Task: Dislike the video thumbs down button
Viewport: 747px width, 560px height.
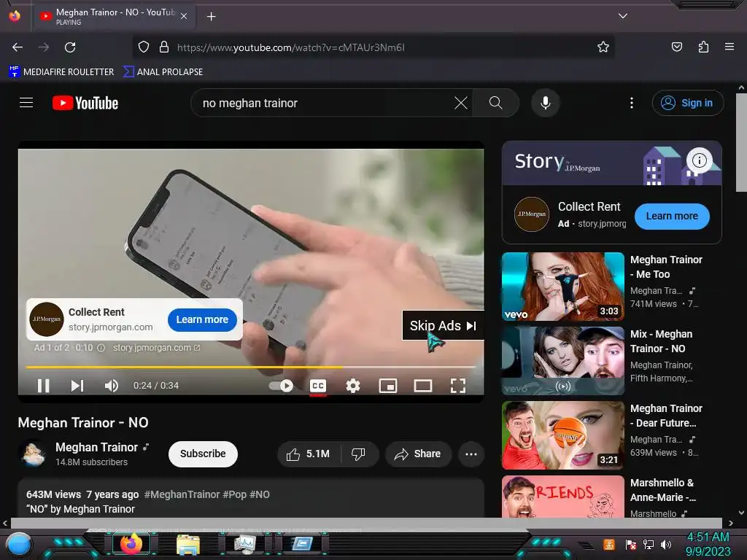Action: click(x=358, y=454)
